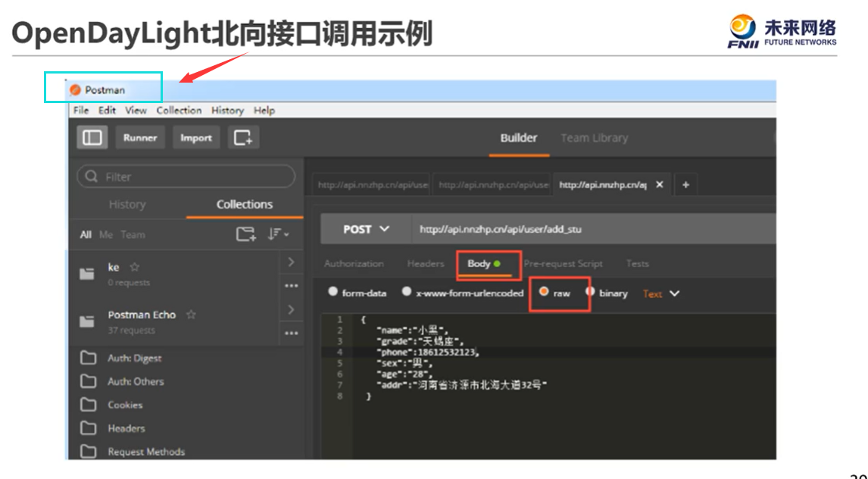Viewport: 868px width, 479px height.
Task: Open the View menu
Action: click(136, 110)
